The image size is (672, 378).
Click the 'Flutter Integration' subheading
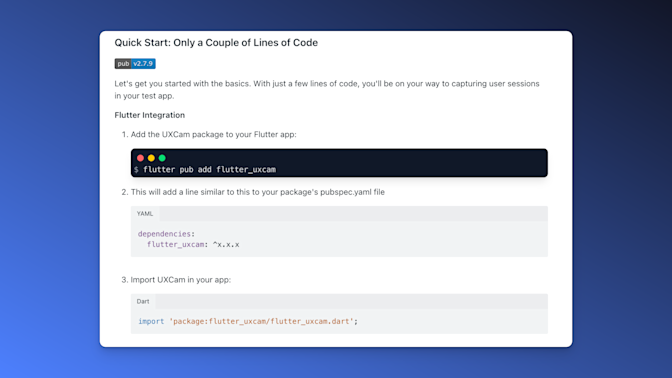150,115
